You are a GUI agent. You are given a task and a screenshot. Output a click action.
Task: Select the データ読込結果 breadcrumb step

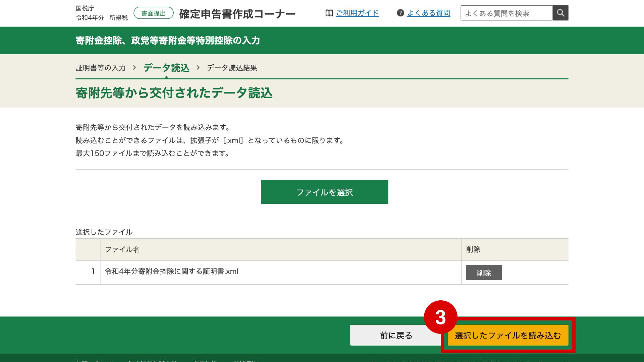tap(232, 68)
